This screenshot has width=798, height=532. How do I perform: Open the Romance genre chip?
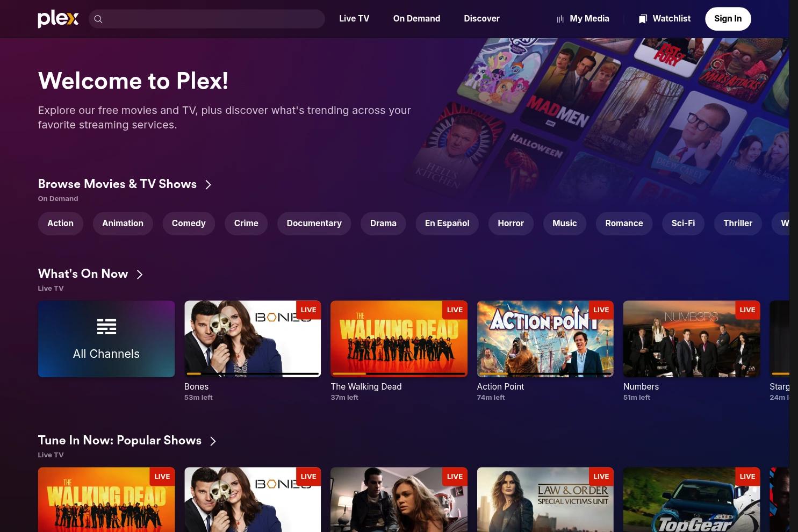(x=624, y=224)
